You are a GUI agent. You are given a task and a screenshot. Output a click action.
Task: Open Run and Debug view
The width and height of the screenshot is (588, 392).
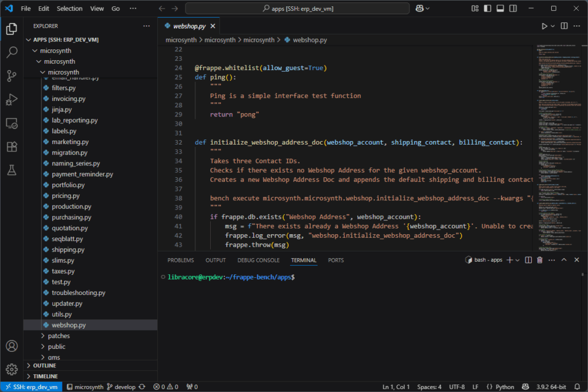pos(11,100)
